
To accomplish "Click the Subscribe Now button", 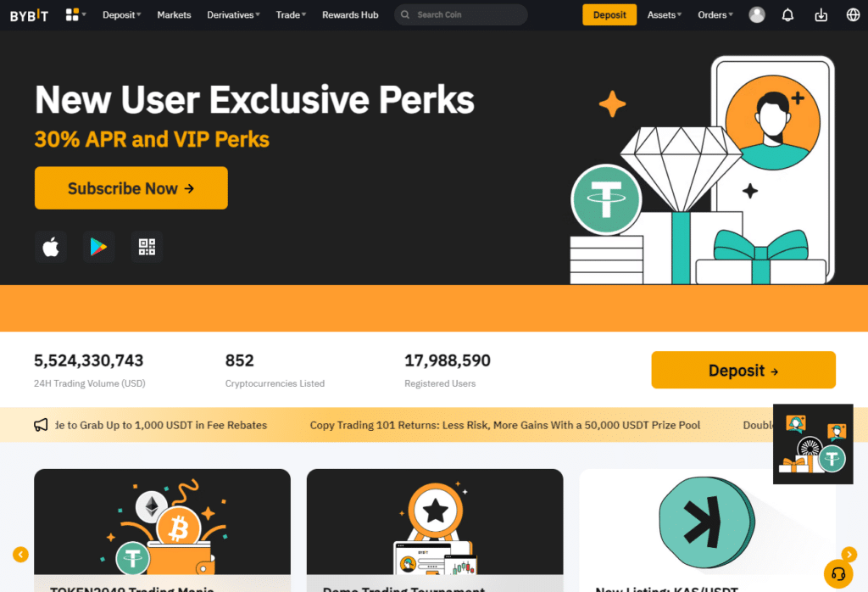I will click(x=131, y=188).
